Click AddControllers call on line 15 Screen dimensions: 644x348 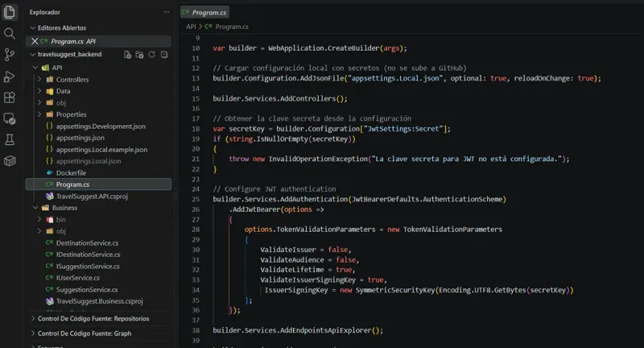[x=308, y=98]
